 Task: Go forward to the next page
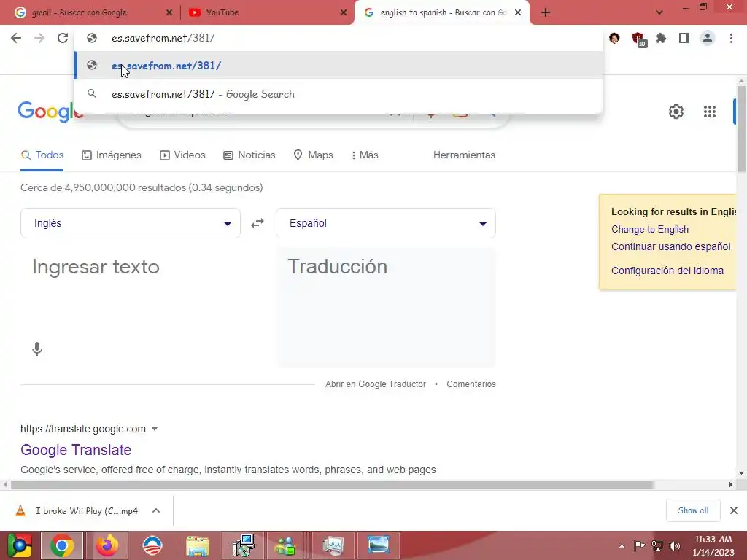(39, 38)
